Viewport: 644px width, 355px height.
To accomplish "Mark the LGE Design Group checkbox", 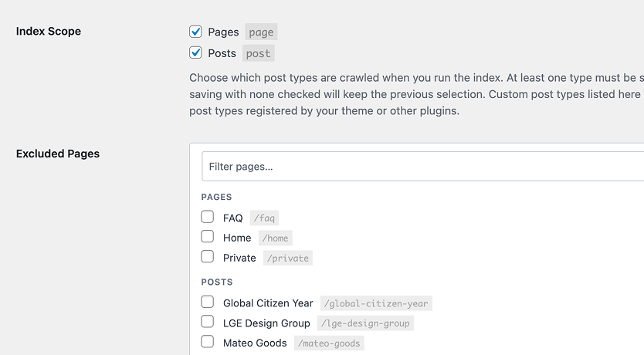I will click(x=208, y=323).
